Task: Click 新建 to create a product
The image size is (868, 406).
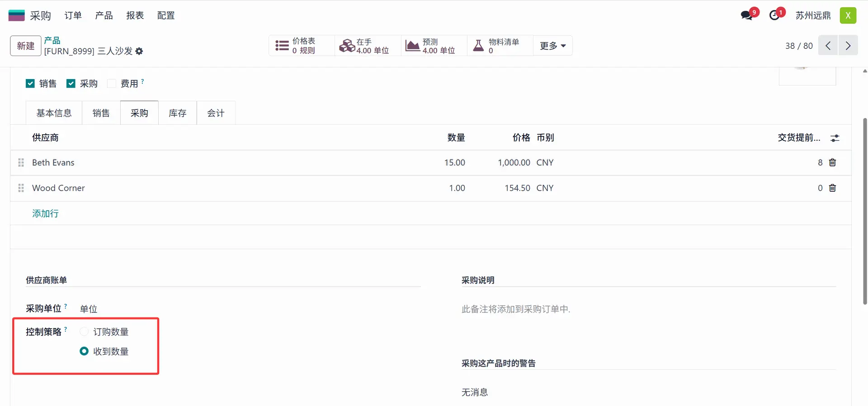Action: click(x=26, y=46)
